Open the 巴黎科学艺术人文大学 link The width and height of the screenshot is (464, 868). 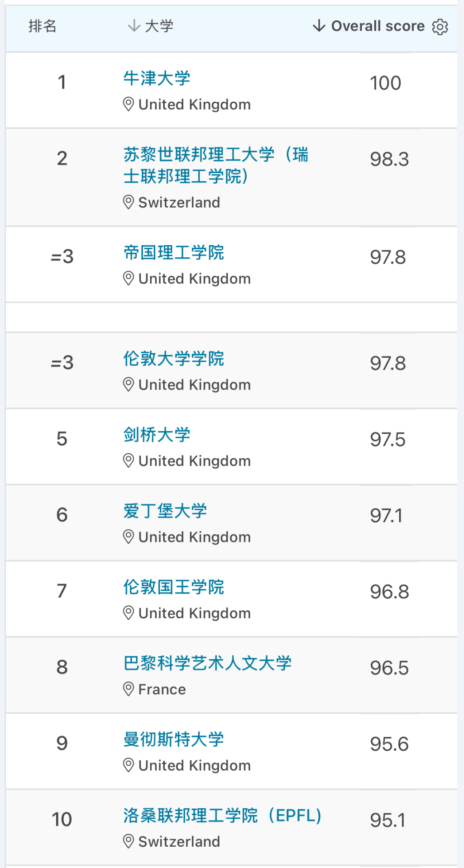pos(207,663)
